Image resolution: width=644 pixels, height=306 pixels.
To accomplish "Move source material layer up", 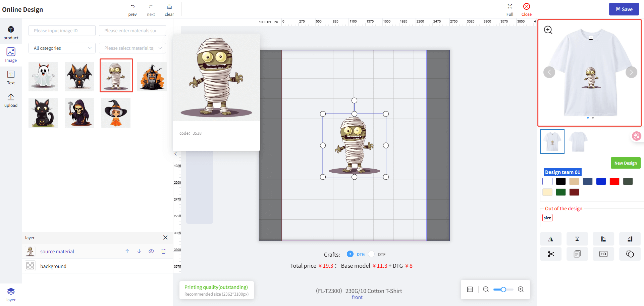I will (127, 251).
